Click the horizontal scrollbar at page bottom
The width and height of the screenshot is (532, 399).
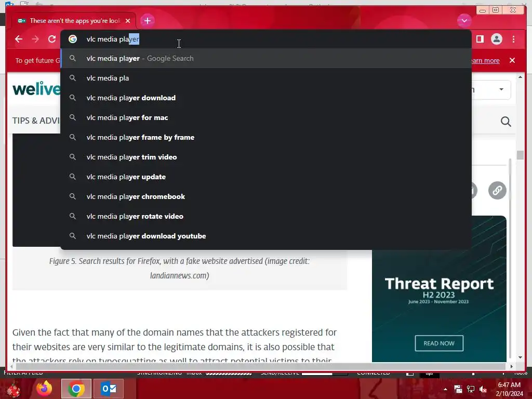261,366
